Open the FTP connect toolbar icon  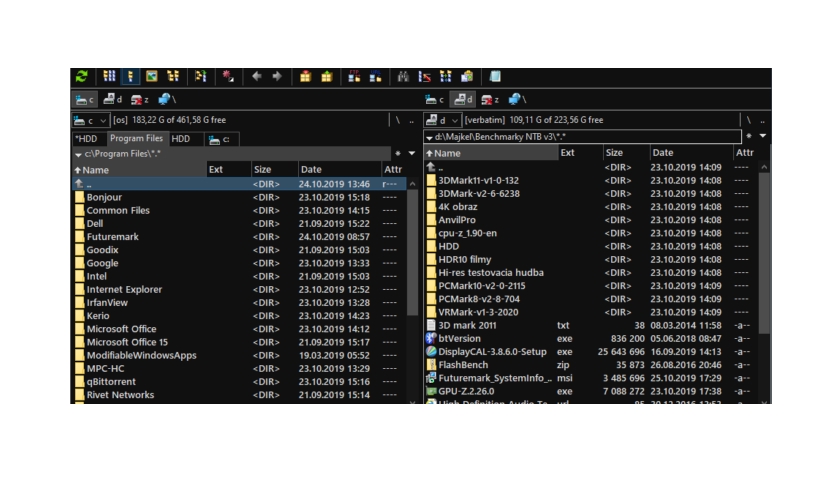(x=354, y=77)
